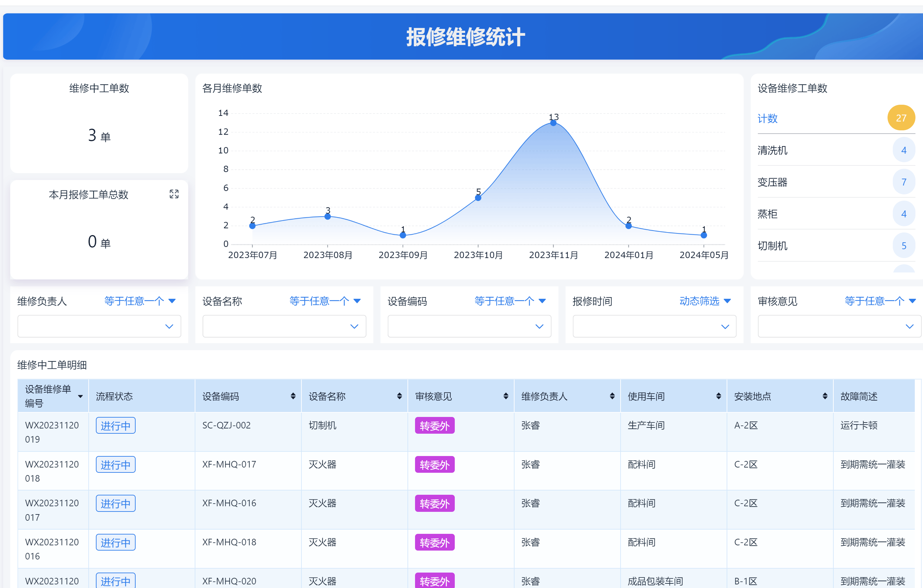Screen dimensions: 923x588
Task: Sort the table by 设备编码 column
Action: (292, 396)
